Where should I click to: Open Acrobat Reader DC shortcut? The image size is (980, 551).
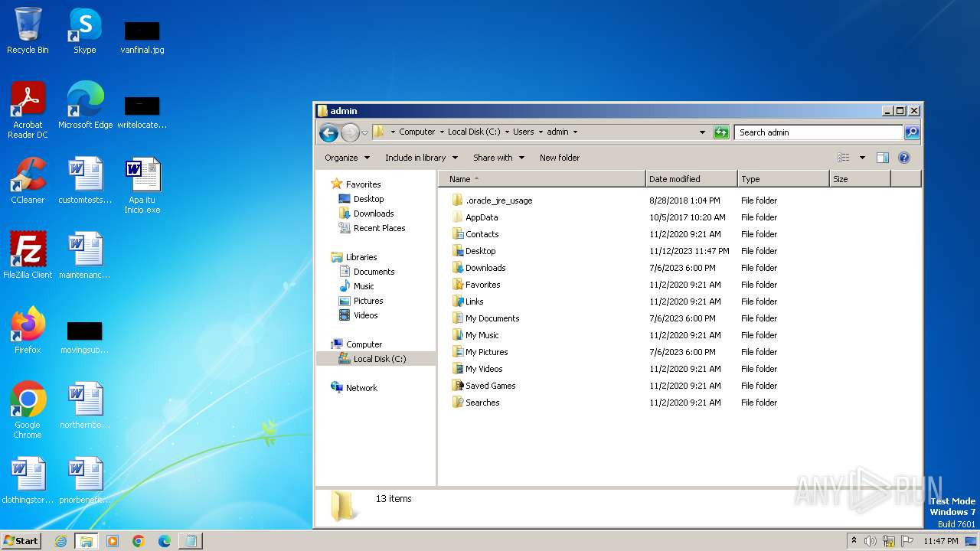[x=28, y=110]
